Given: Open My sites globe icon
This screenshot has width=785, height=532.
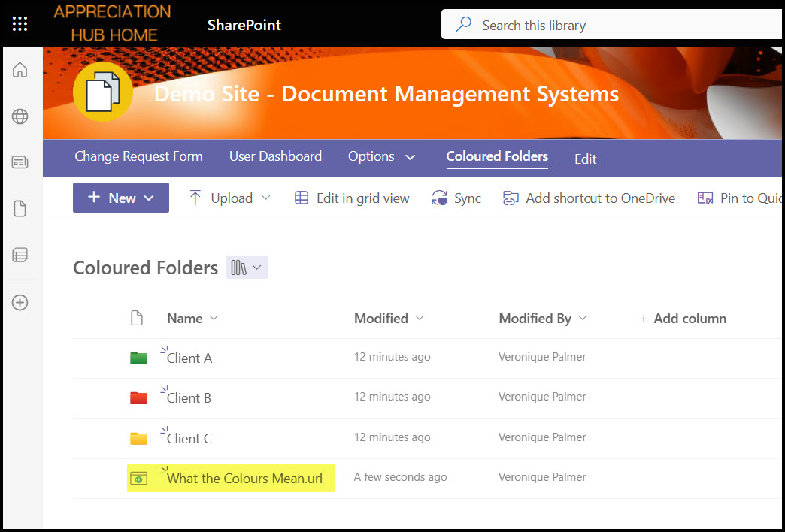Looking at the screenshot, I should pyautogui.click(x=20, y=116).
